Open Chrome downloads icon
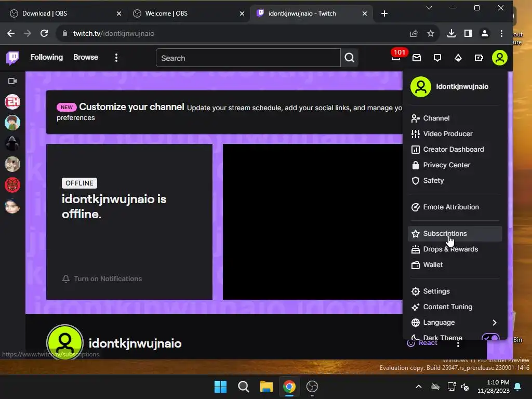Viewport: 532px width, 399px height. coord(451,33)
